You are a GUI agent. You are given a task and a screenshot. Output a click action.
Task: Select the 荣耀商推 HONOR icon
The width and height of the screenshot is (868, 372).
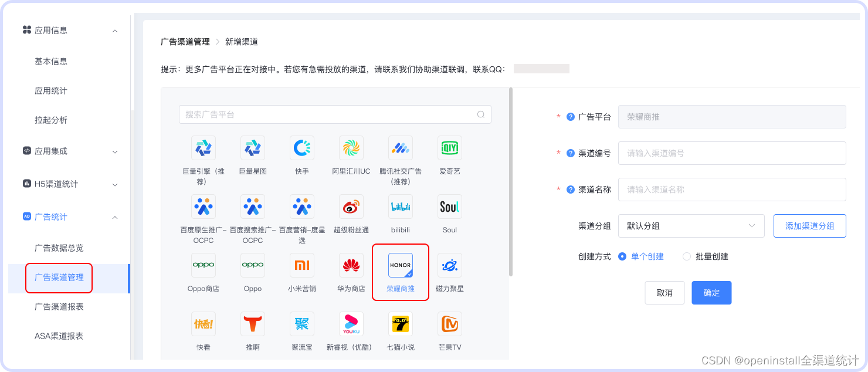401,265
